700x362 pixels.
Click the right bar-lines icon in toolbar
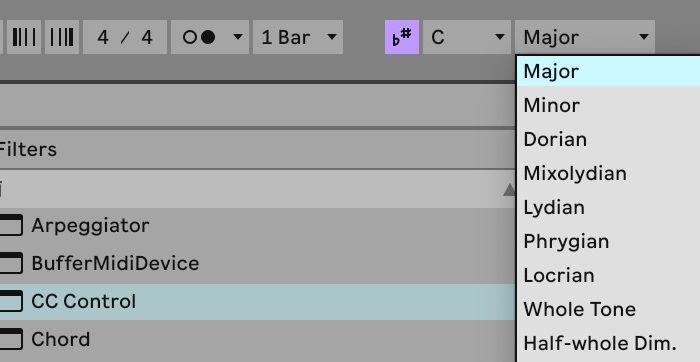pyautogui.click(x=62, y=37)
